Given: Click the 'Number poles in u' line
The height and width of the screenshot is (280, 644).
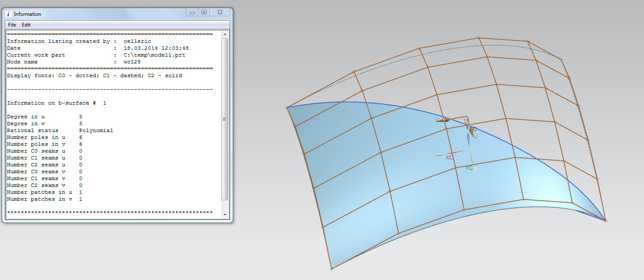Looking at the screenshot, I should (x=45, y=137).
